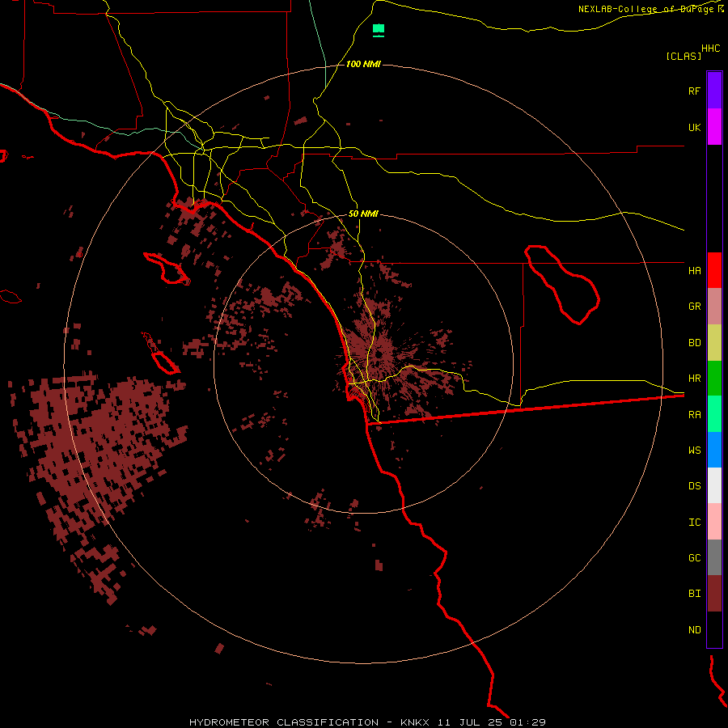728x728 pixels.
Task: Click the '[CLAS]' units label
Action: [684, 56]
